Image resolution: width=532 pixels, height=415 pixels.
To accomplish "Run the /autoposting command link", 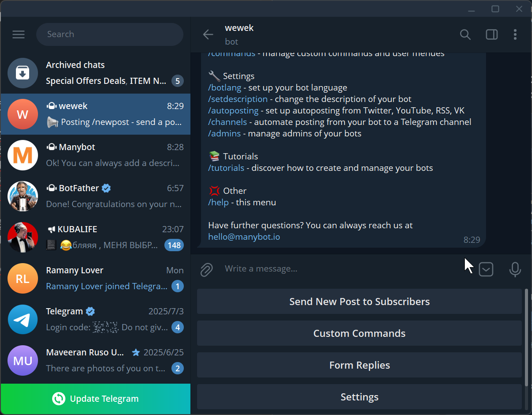I will tap(233, 110).
